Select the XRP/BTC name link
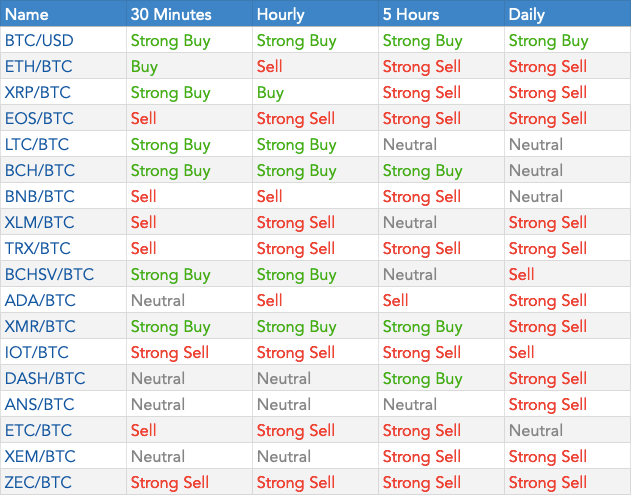The image size is (631, 495). [x=38, y=93]
